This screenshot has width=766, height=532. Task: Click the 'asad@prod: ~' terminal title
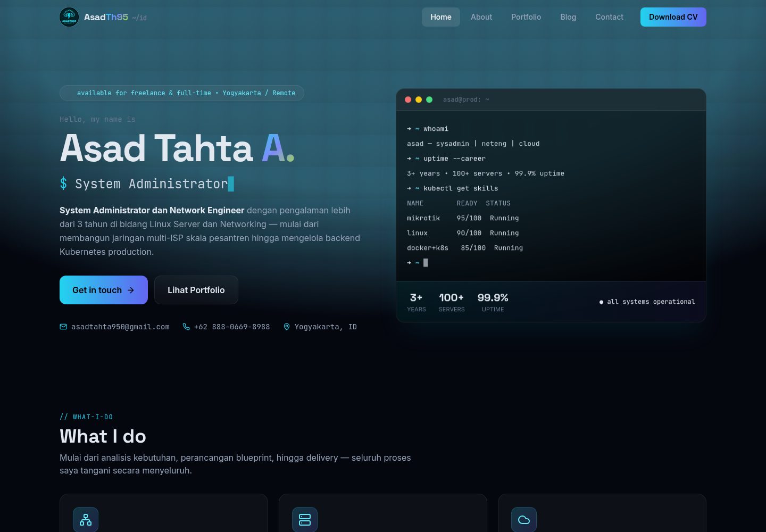point(466,99)
